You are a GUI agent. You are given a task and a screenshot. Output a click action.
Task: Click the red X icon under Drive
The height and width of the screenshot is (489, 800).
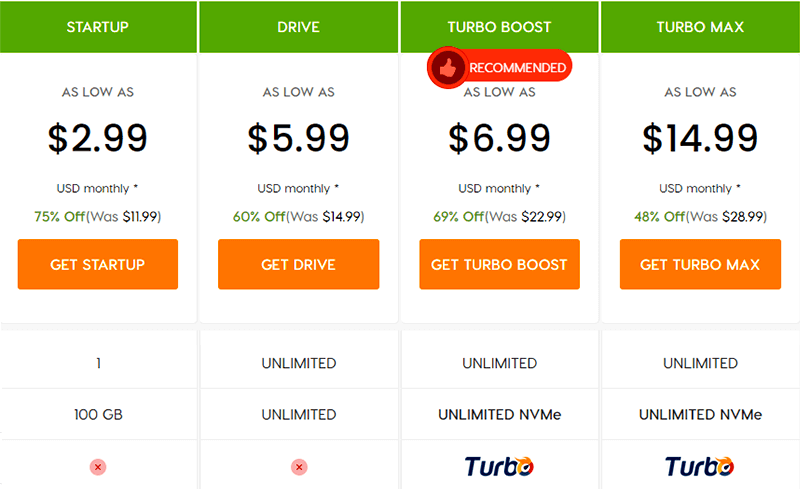tap(299, 467)
